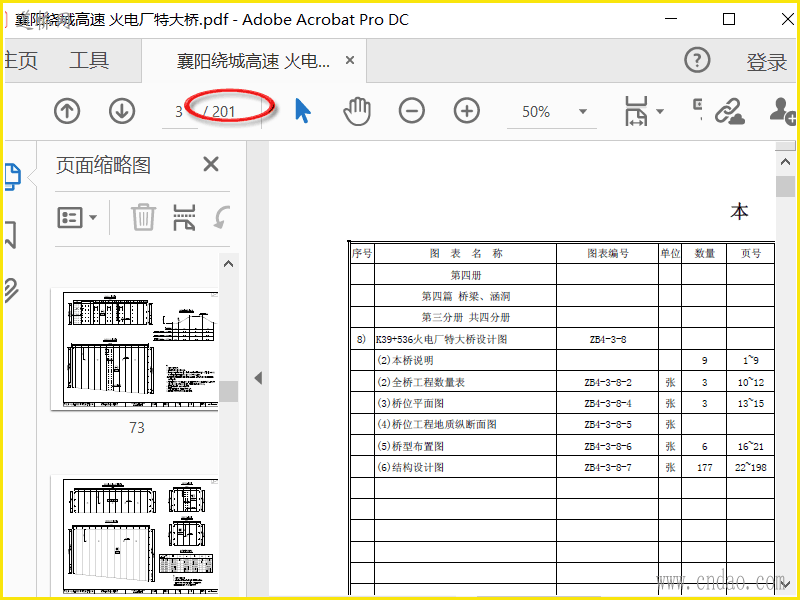Close the 页面缩略图 panel
This screenshot has width=800, height=600.
pos(211,164)
